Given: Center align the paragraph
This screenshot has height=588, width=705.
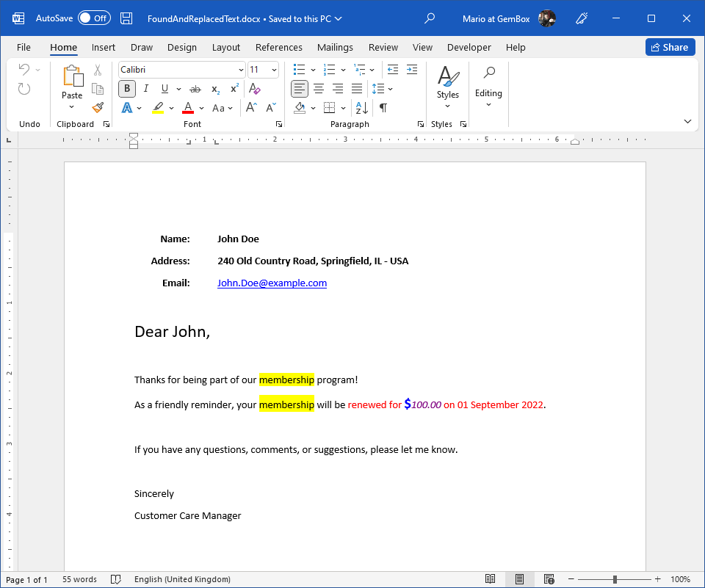Looking at the screenshot, I should click(319, 89).
